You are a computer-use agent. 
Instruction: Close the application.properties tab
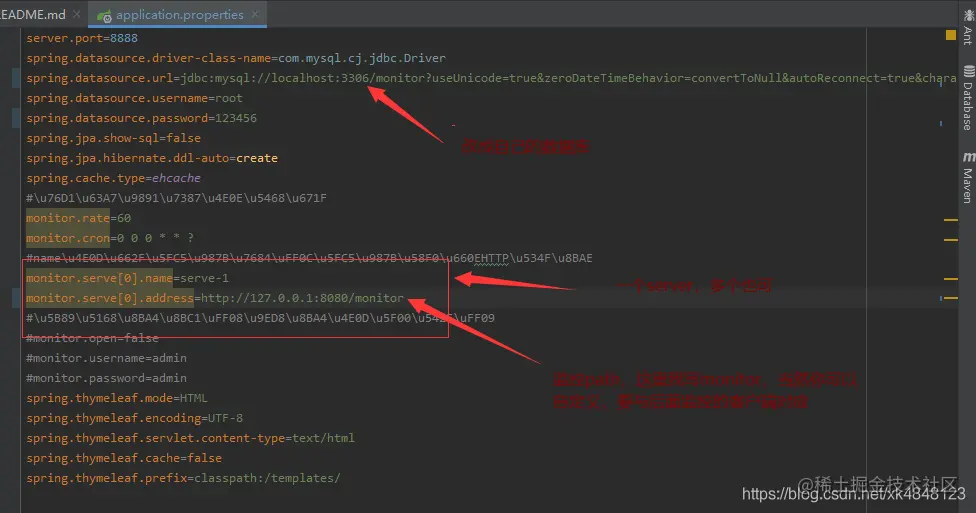[255, 14]
